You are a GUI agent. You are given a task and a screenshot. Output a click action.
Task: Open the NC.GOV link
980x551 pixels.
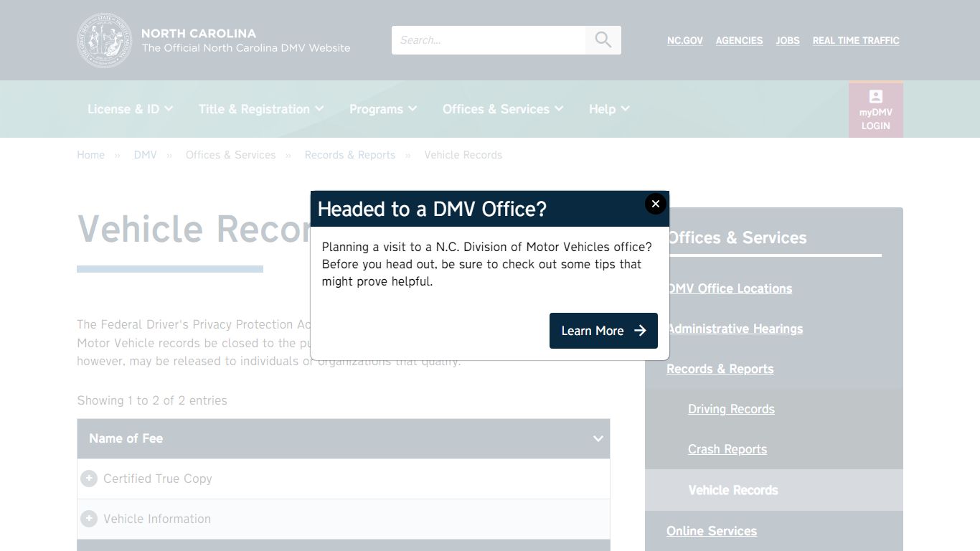(685, 41)
